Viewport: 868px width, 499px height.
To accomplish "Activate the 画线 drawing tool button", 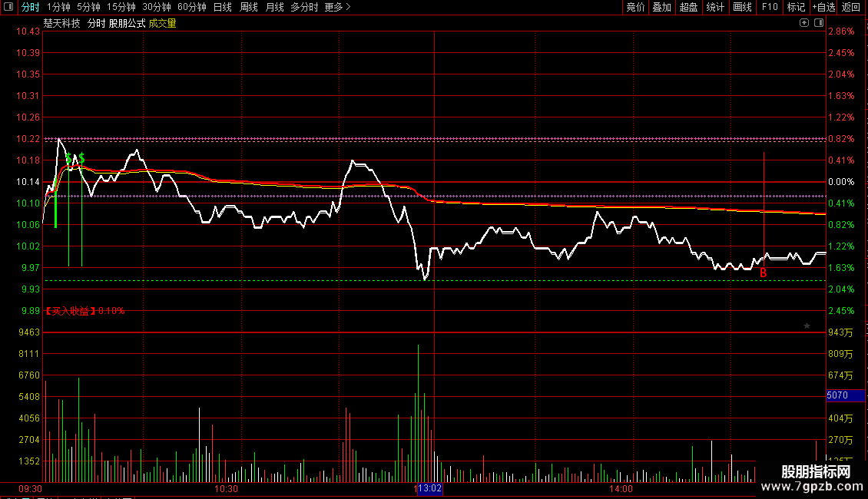I will point(742,7).
